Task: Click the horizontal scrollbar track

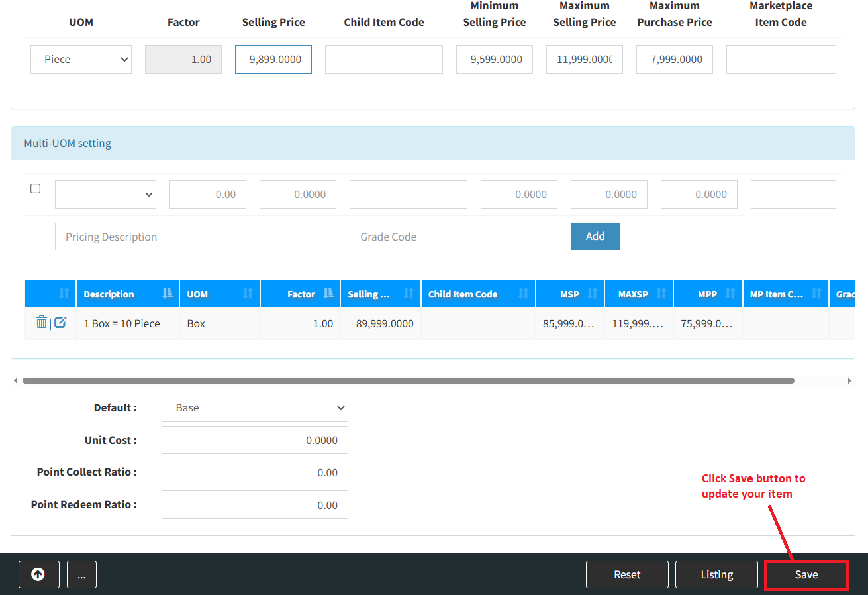Action: [821, 381]
